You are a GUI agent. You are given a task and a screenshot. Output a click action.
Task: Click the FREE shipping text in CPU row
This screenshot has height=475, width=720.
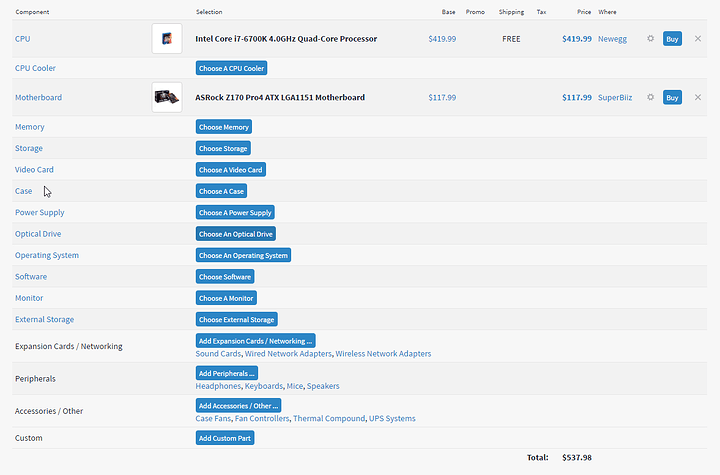[x=511, y=39]
